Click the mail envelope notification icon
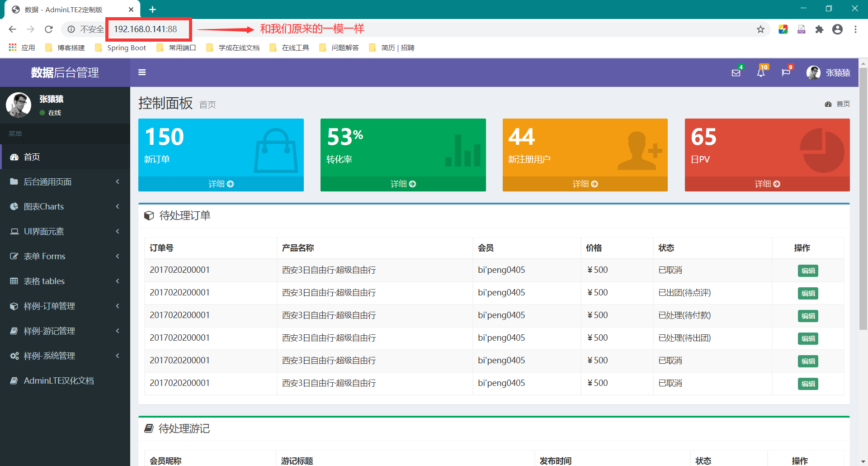868x466 pixels. pyautogui.click(x=736, y=73)
